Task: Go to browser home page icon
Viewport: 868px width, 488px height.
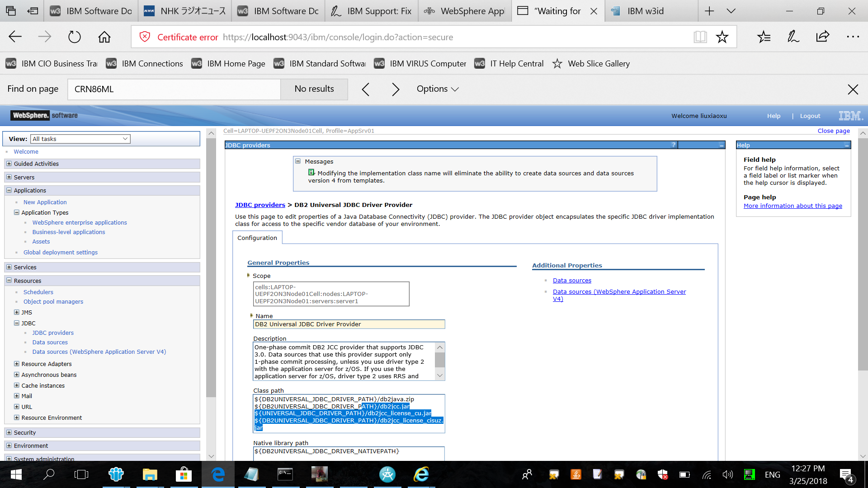Action: pyautogui.click(x=104, y=37)
